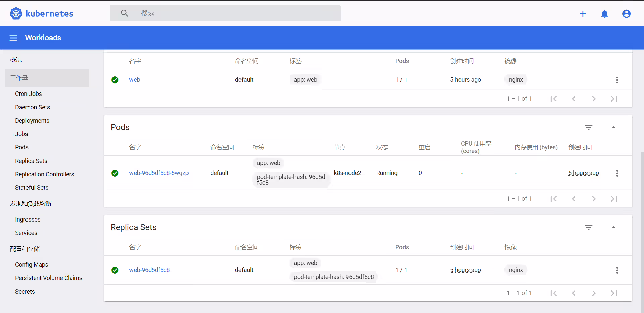
Task: Go to first page in Pods pagination
Action: click(553, 199)
